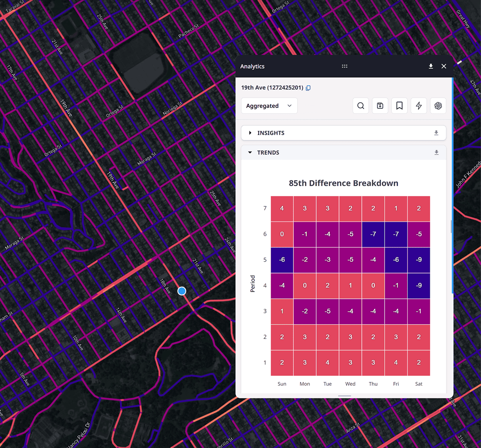This screenshot has height=448, width=481.
Task: Click the AI assistant swirl icon
Action: click(438, 106)
